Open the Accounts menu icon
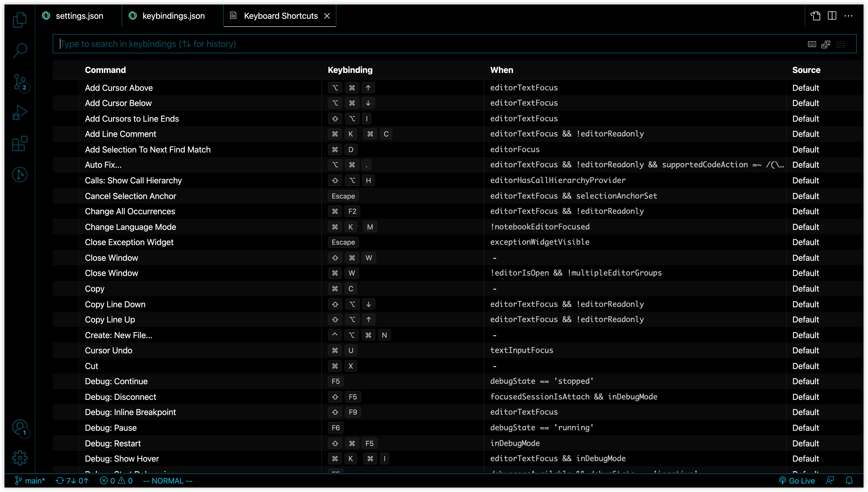The width and height of the screenshot is (868, 492). coord(20,427)
